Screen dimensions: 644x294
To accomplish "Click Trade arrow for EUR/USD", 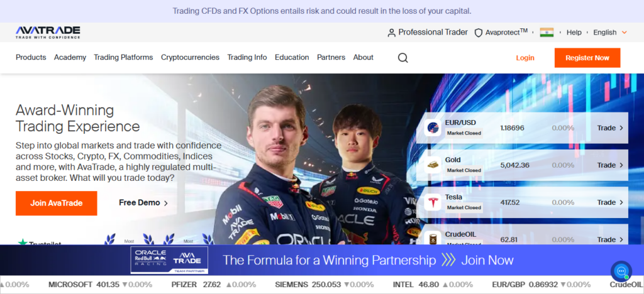I will point(610,128).
